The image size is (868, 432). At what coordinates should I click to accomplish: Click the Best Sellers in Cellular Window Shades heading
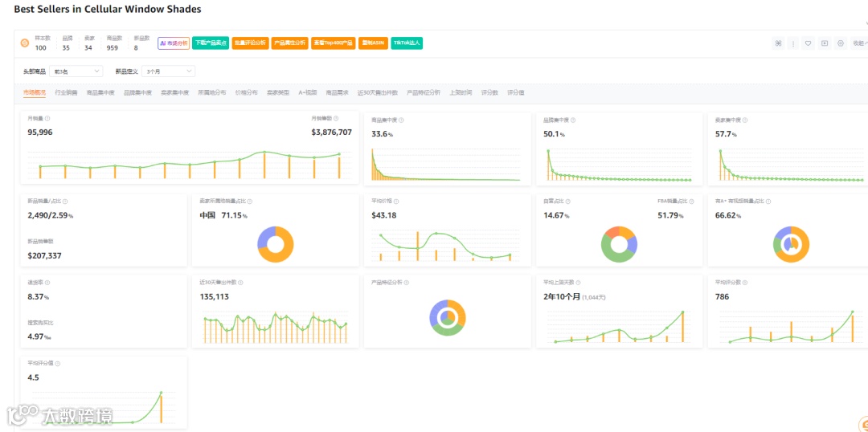click(108, 10)
